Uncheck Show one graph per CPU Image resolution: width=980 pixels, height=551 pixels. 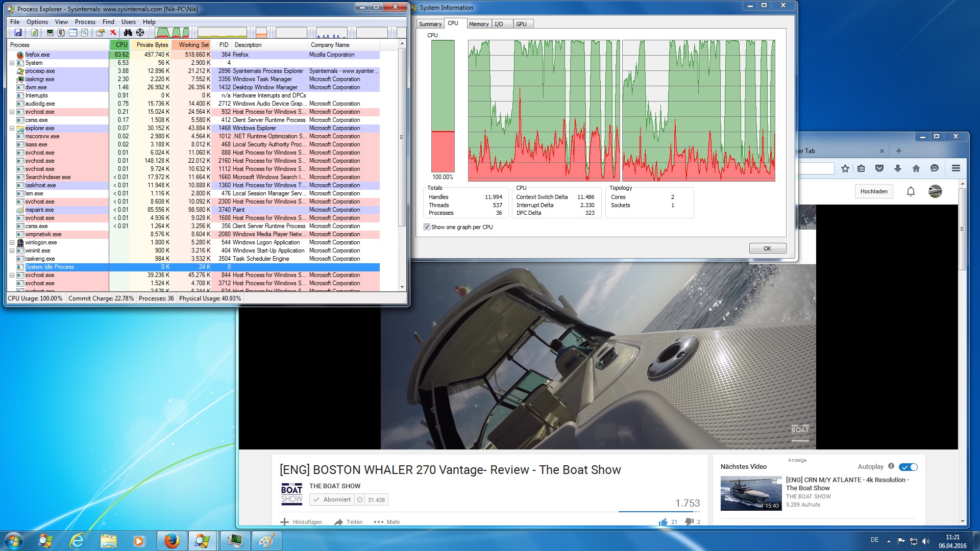point(427,227)
